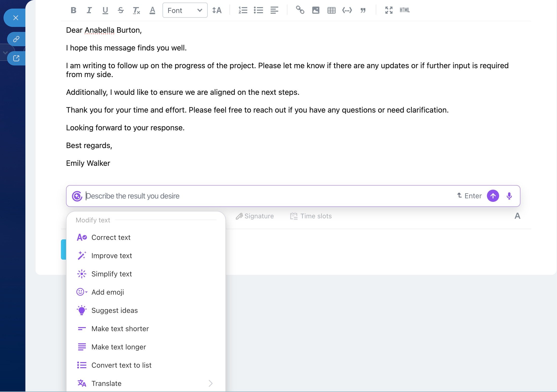Toggle italic formatting button
This screenshot has height=392, width=557.
[x=89, y=10]
